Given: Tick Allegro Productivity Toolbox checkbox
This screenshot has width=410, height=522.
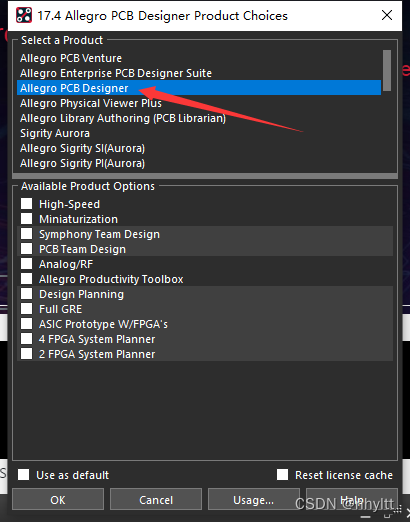Looking at the screenshot, I should [x=27, y=279].
